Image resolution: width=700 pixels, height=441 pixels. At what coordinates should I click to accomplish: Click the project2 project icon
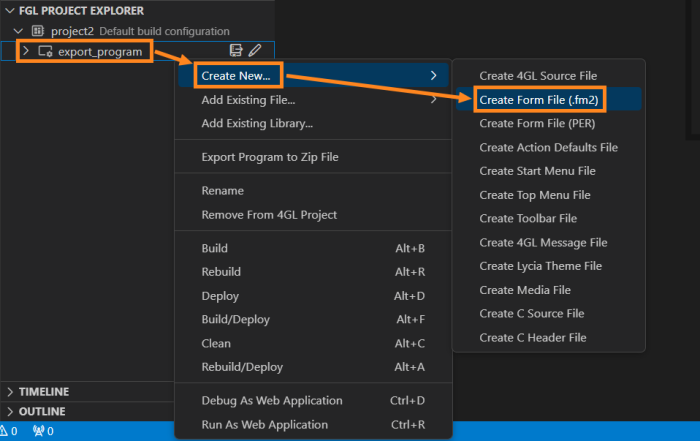(39, 31)
